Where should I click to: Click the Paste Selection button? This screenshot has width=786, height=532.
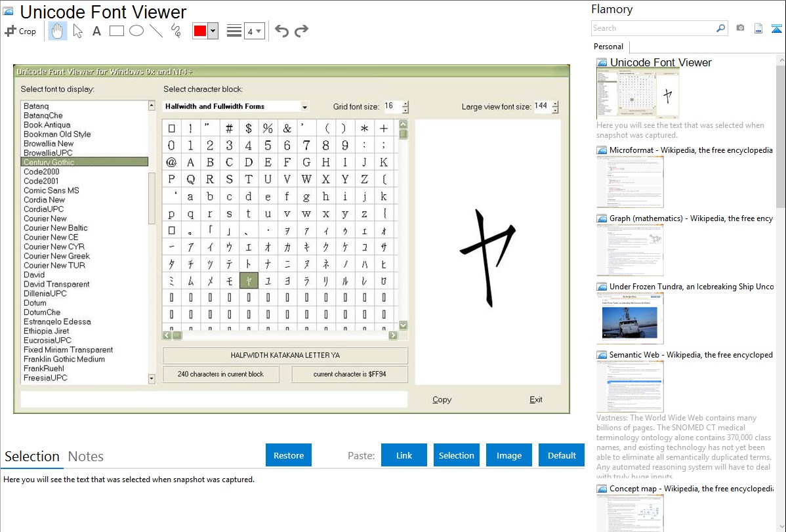(456, 455)
